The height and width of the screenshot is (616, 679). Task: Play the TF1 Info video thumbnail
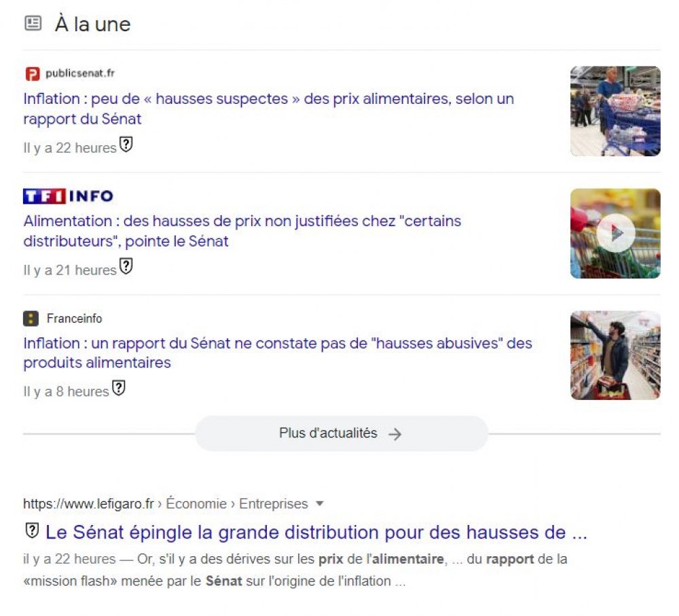click(x=615, y=234)
